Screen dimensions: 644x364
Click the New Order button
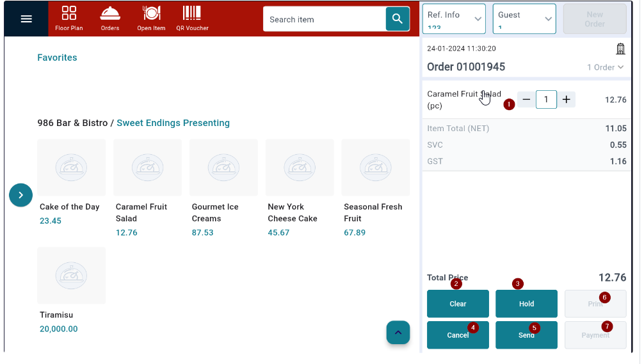595,19
